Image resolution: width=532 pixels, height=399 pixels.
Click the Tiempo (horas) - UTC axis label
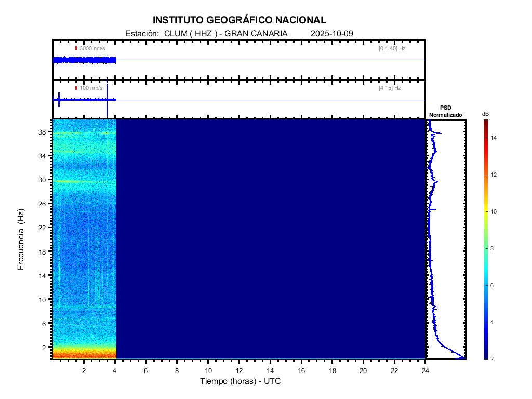coord(240,381)
